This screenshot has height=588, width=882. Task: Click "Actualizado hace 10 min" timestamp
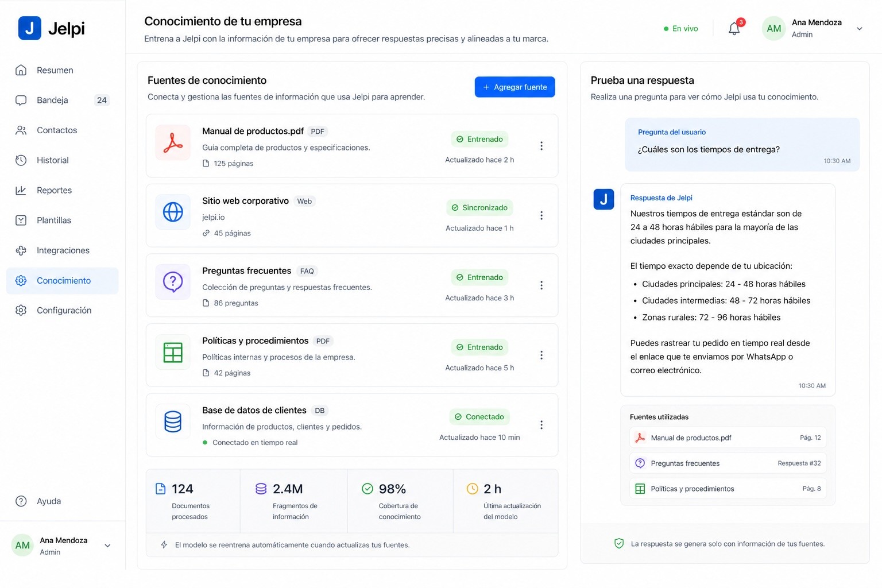point(479,438)
